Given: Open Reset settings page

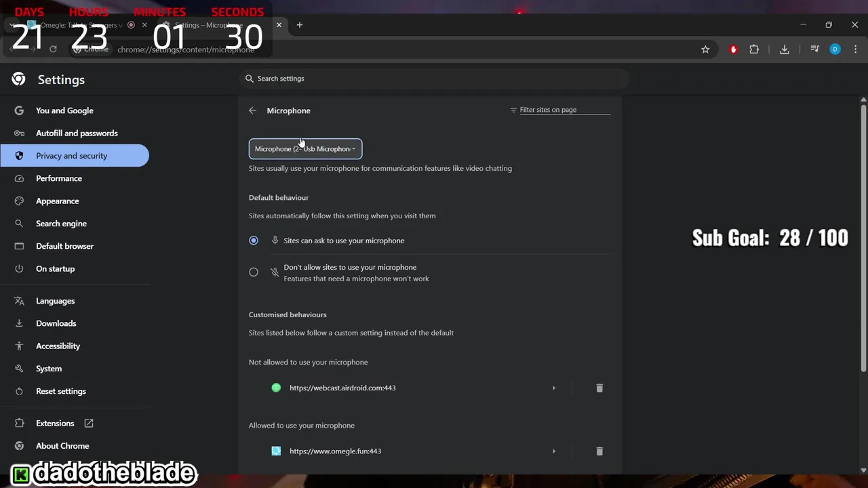Looking at the screenshot, I should (x=61, y=391).
